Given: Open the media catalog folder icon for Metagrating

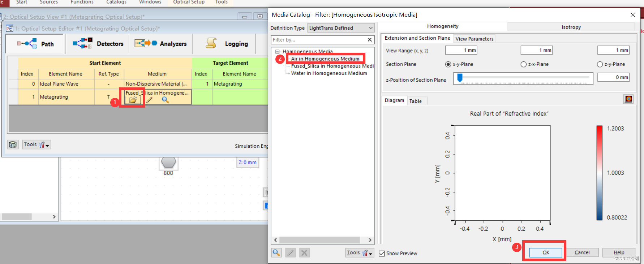Looking at the screenshot, I should [133, 100].
